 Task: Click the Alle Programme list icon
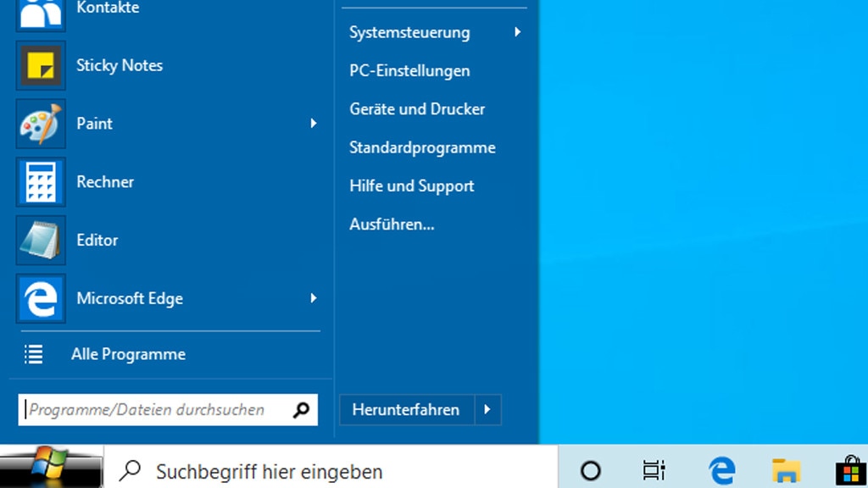coord(33,354)
